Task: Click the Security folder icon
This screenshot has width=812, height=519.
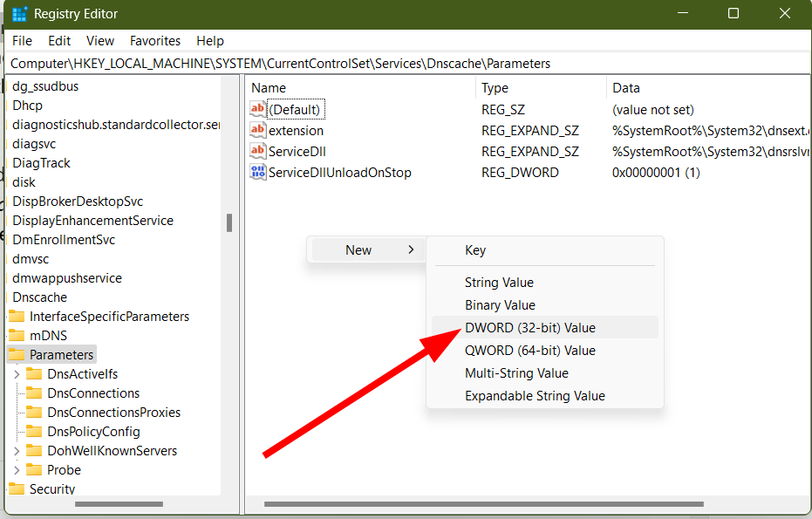Action: (17, 488)
